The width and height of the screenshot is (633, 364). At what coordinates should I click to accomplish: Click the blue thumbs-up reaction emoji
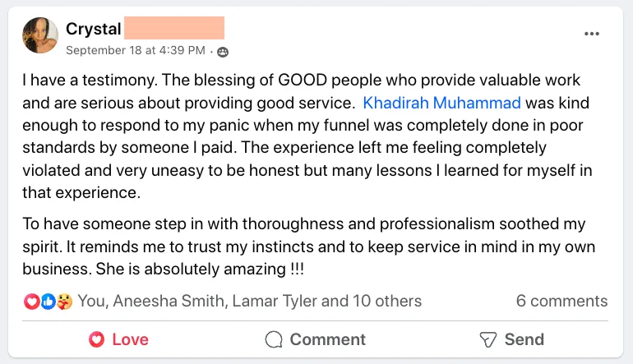[48, 302]
